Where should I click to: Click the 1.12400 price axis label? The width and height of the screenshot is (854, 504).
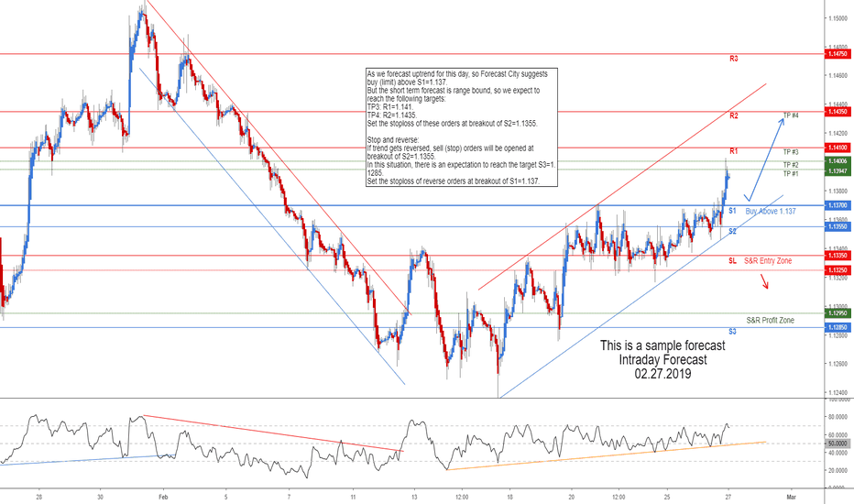pos(838,393)
